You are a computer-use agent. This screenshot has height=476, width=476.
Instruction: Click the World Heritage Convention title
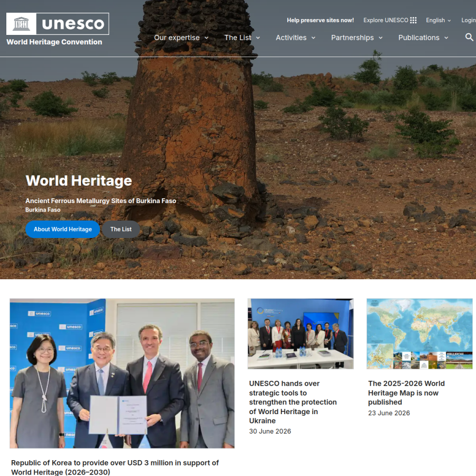click(x=54, y=42)
